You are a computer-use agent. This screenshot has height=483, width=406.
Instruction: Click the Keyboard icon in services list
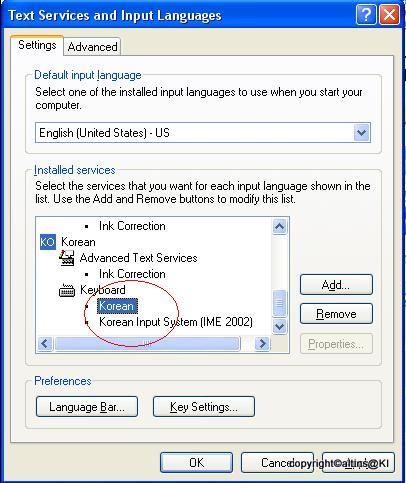pos(67,290)
